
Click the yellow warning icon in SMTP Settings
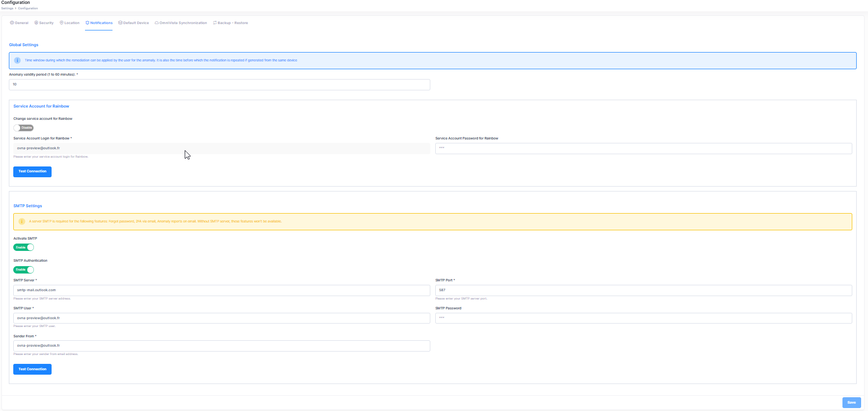tap(22, 221)
